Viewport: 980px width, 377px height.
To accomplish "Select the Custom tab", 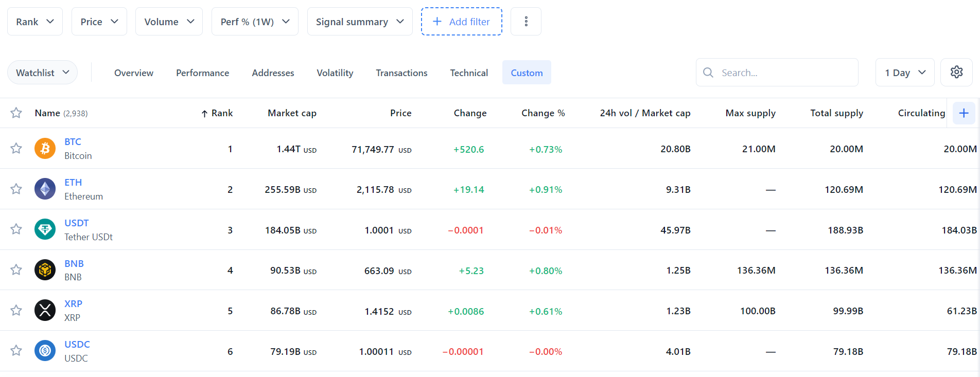I will click(x=527, y=73).
